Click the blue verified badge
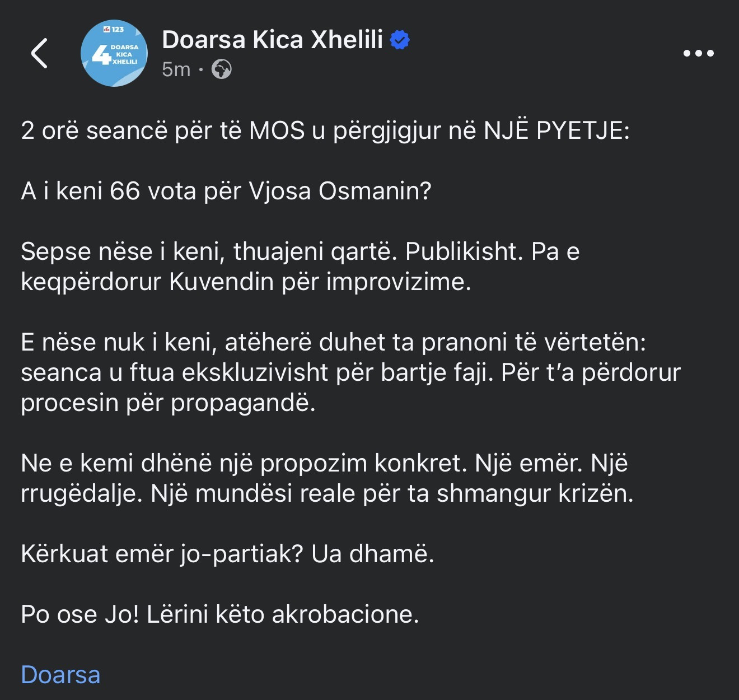739x700 pixels. tap(400, 40)
